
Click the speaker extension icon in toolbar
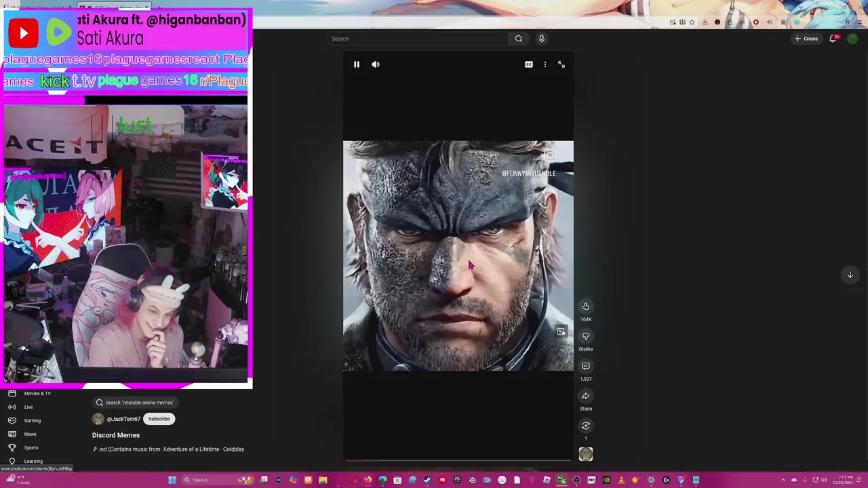pos(770,22)
